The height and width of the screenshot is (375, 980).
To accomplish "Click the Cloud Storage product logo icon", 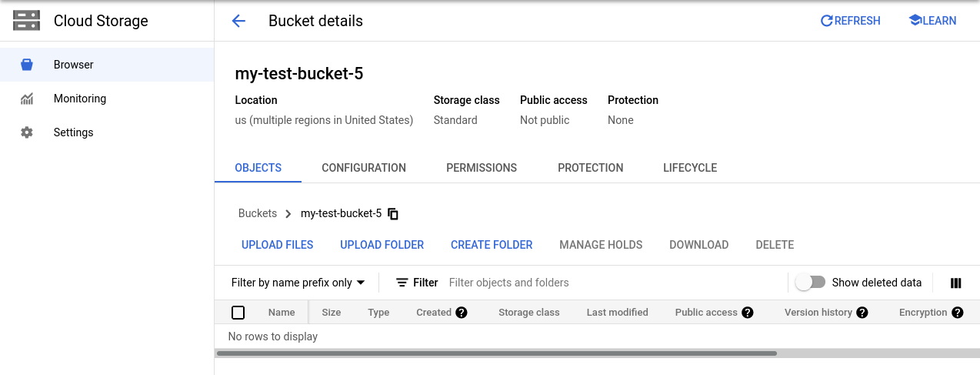I will pos(27,21).
